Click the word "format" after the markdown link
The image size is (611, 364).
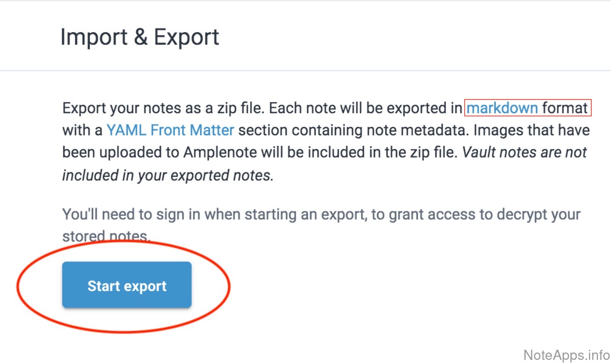point(565,108)
